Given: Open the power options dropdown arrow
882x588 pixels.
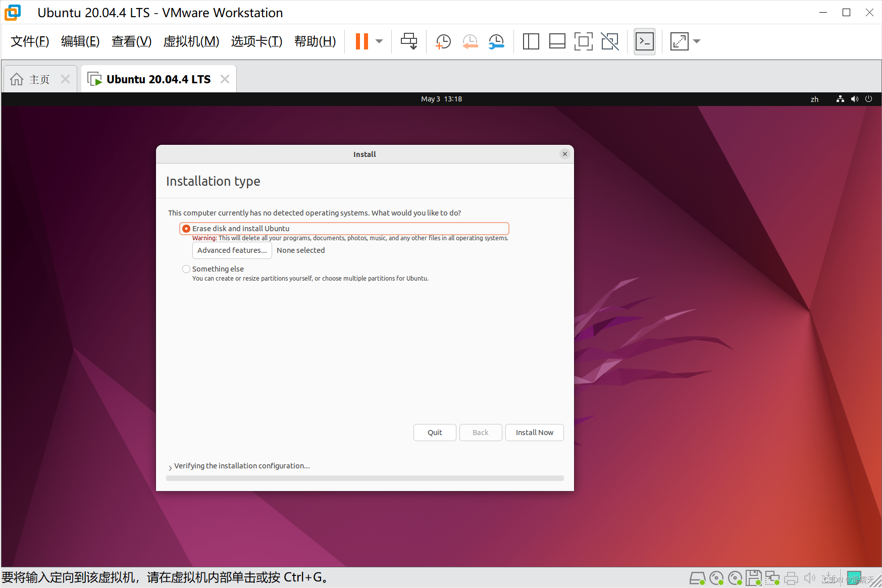Looking at the screenshot, I should (x=380, y=41).
